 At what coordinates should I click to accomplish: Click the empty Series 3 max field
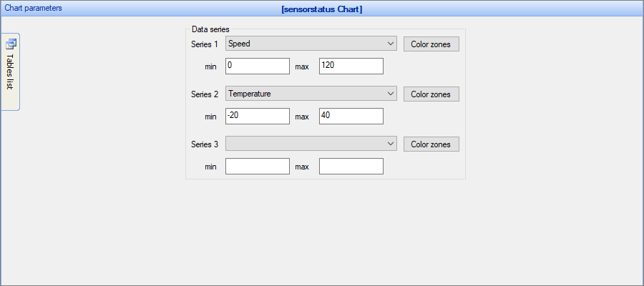point(351,166)
